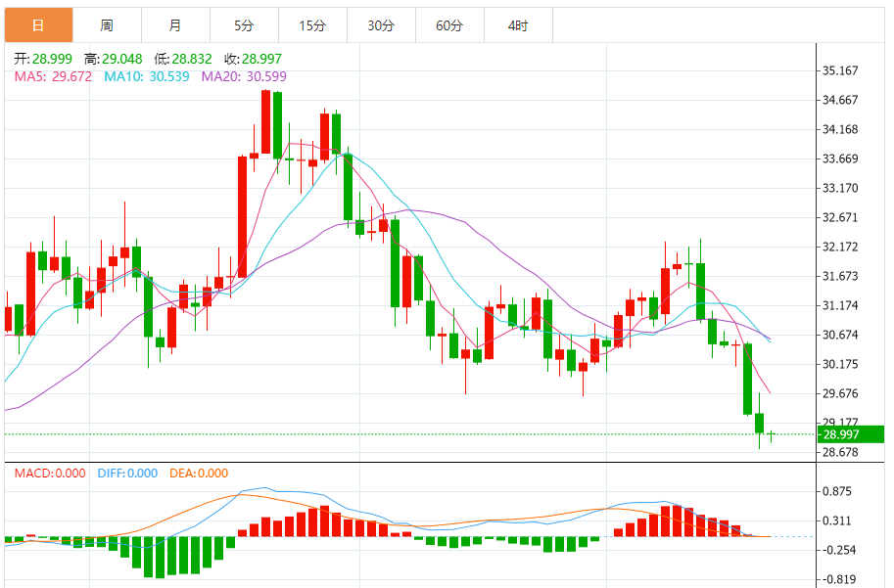Open the 60分 interval tab
The width and height of the screenshot is (894, 588).
449,25
